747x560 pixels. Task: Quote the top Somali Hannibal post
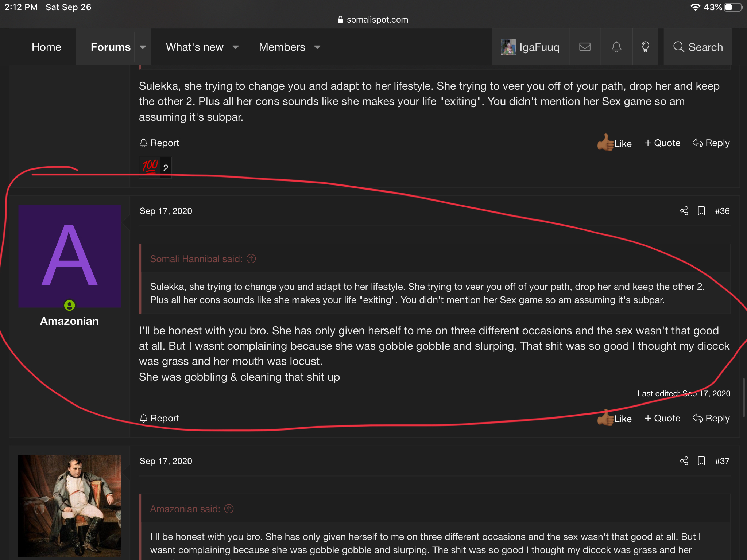662,143
